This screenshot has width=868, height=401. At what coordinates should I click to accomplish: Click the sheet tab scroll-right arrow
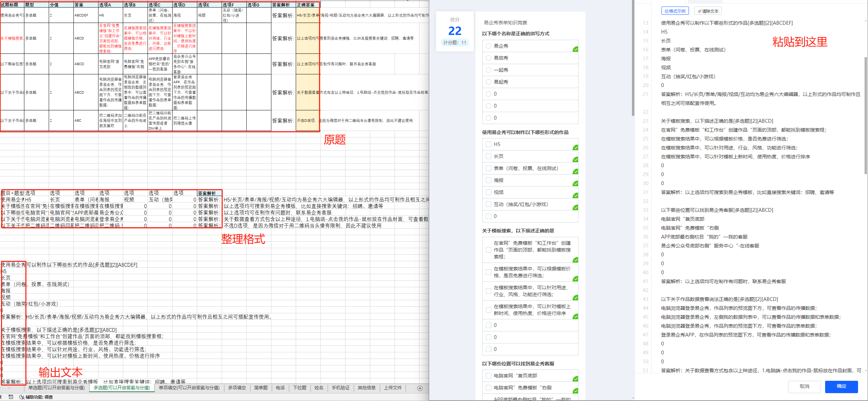tap(9, 388)
